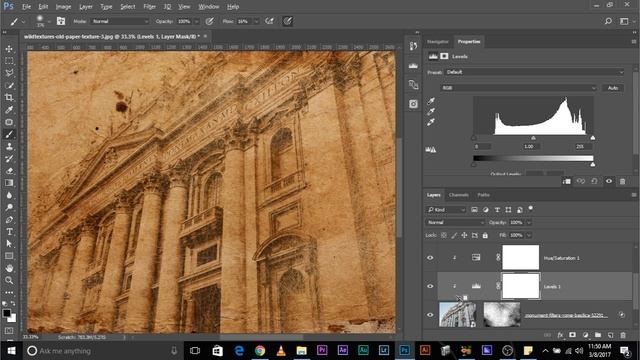Open the Window menu
Image resolution: width=640 pixels, height=360 pixels.
tap(209, 7)
